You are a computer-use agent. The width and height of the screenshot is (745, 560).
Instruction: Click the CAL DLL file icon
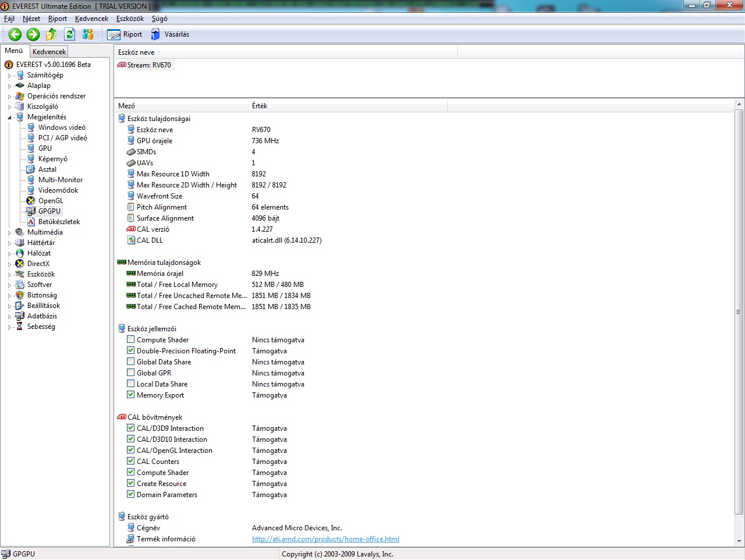point(131,240)
